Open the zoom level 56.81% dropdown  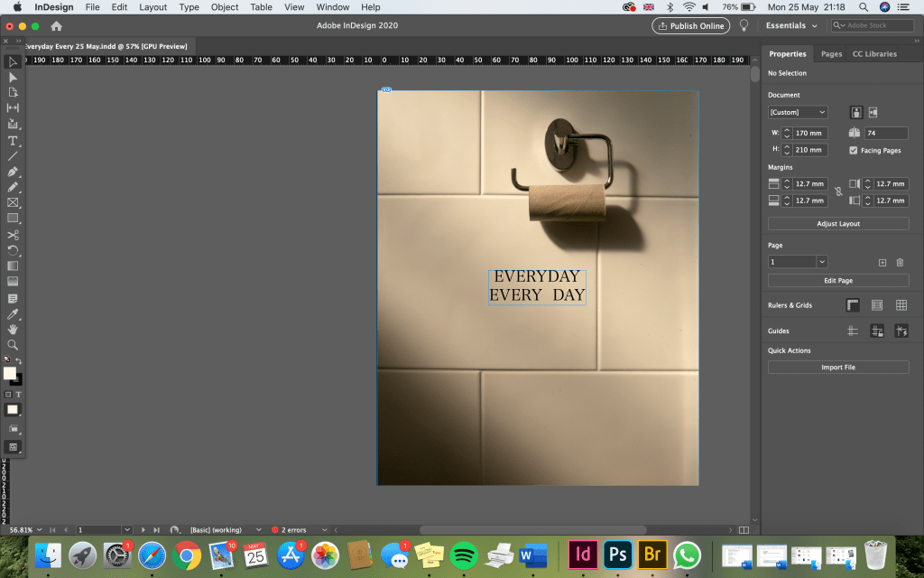click(x=39, y=529)
